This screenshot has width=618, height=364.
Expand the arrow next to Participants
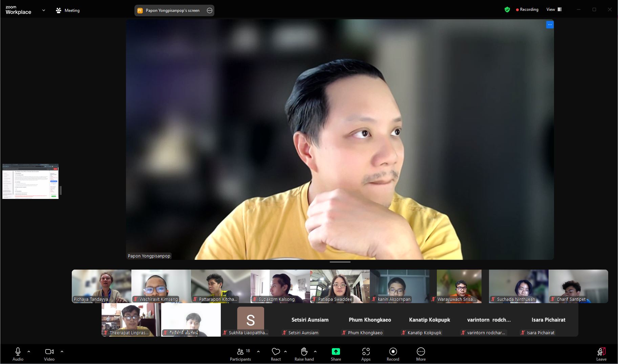[258, 351]
